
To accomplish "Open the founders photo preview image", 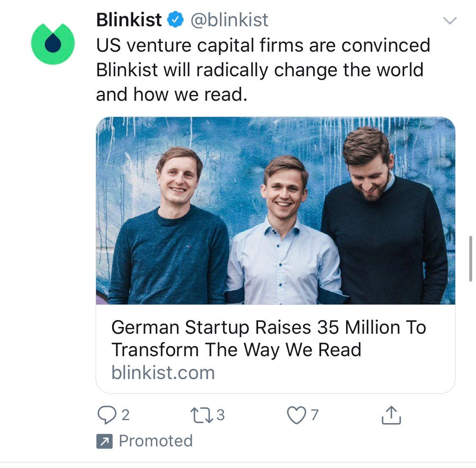I will pos(275,210).
